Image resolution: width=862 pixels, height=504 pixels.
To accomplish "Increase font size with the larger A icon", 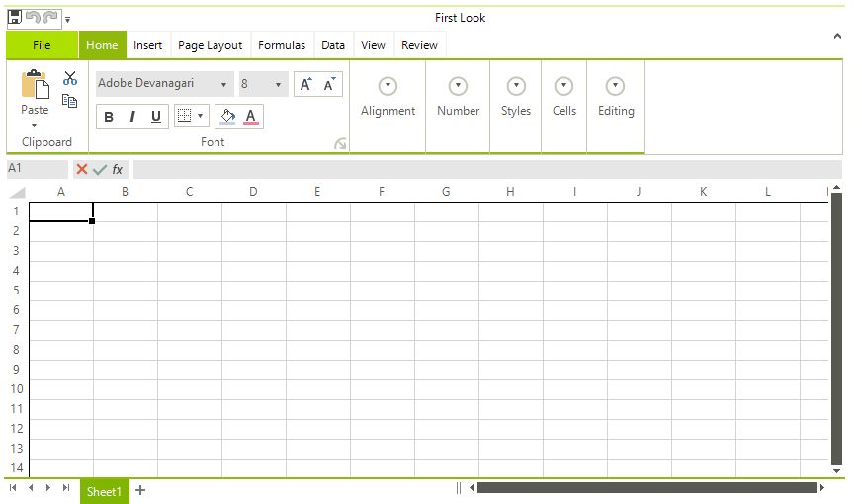I will [305, 84].
